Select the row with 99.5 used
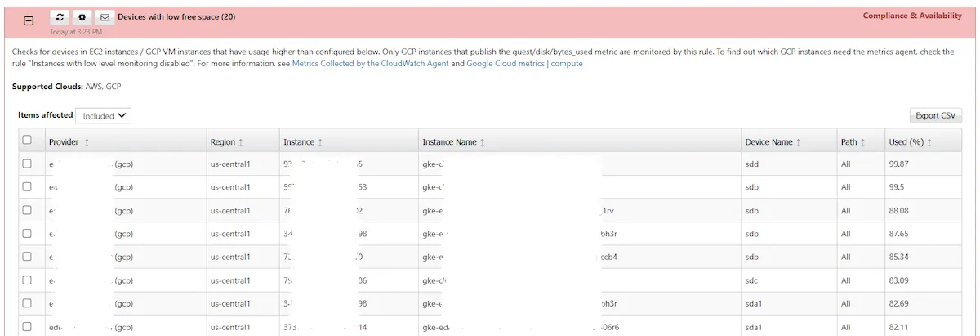This screenshot has height=336, width=980. coord(27,187)
